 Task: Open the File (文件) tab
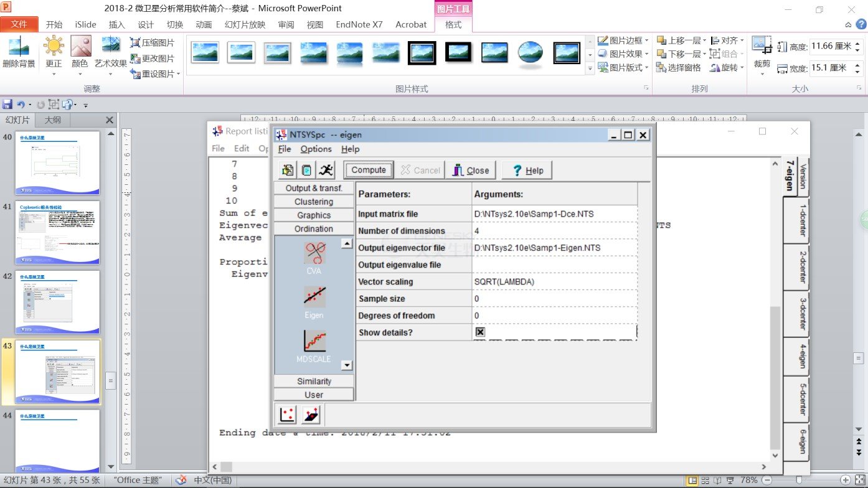(x=19, y=24)
